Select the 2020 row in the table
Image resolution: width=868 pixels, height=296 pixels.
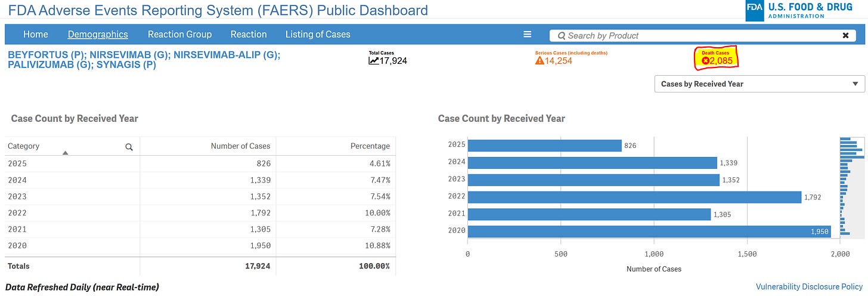pyautogui.click(x=200, y=246)
